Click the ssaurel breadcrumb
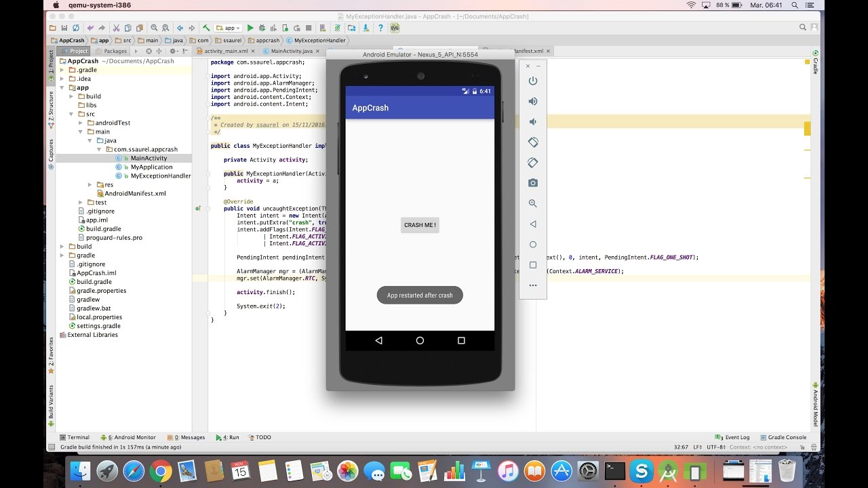This screenshot has width=868, height=488. click(x=228, y=40)
